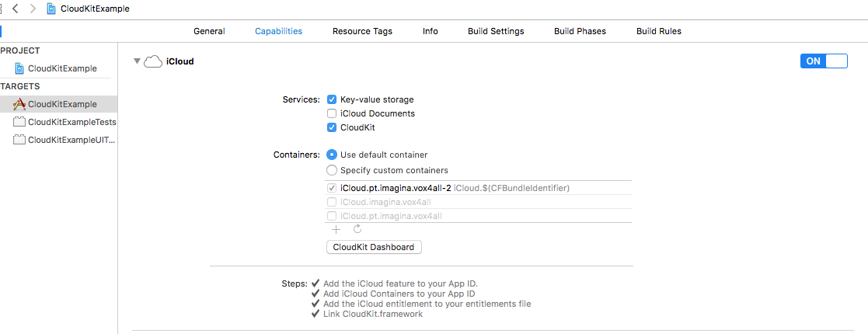This screenshot has width=868, height=334.
Task: Turn off the iCloud capability switch
Action: 824,61
